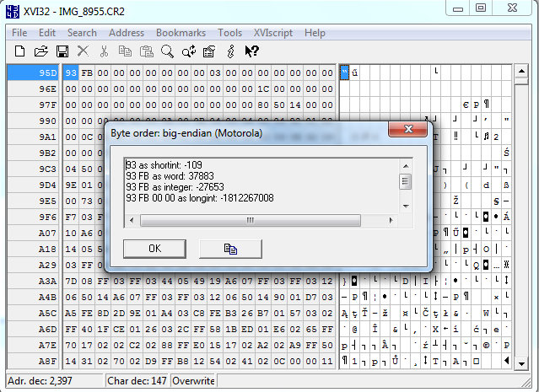Save the file with the floppy disk icon

coord(62,51)
